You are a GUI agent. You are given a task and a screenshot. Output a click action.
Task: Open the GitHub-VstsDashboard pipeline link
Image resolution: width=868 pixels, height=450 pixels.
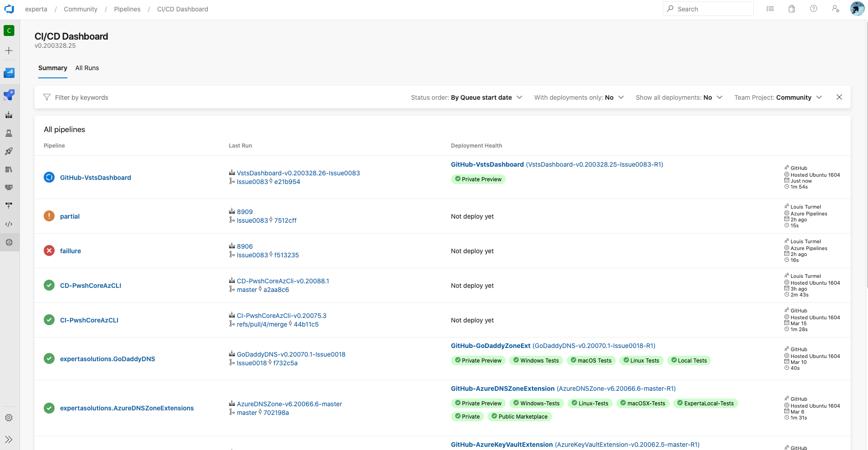[x=95, y=177]
